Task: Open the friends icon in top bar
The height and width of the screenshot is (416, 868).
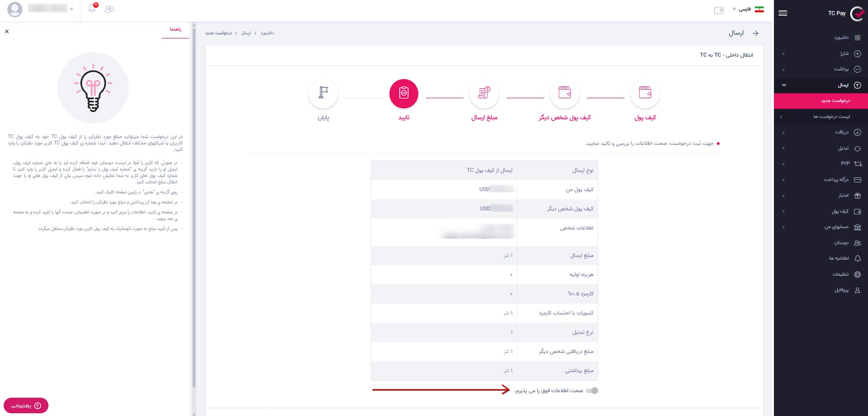Action: (x=110, y=9)
